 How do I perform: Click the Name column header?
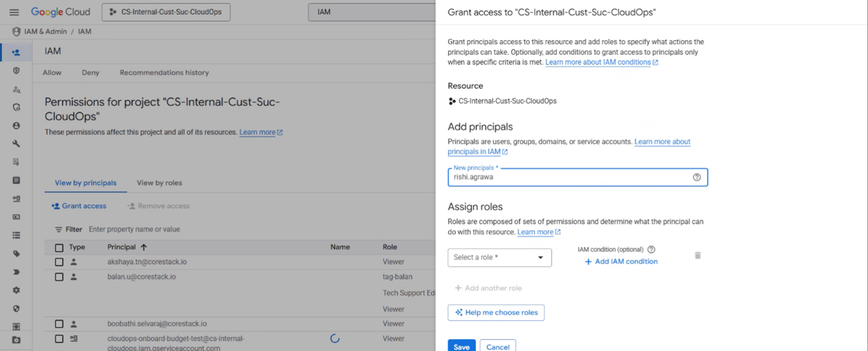pyautogui.click(x=340, y=247)
